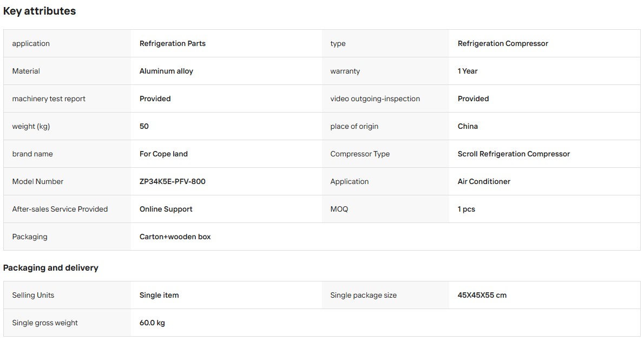Viewport: 644px width, 341px height.
Task: Select the video outgoing-inspection label
Action: click(x=375, y=99)
